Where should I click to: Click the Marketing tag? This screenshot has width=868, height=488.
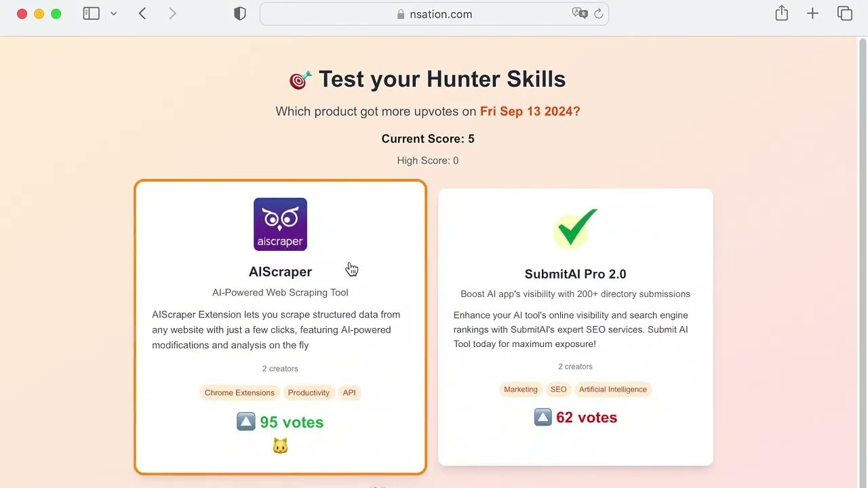[520, 389]
